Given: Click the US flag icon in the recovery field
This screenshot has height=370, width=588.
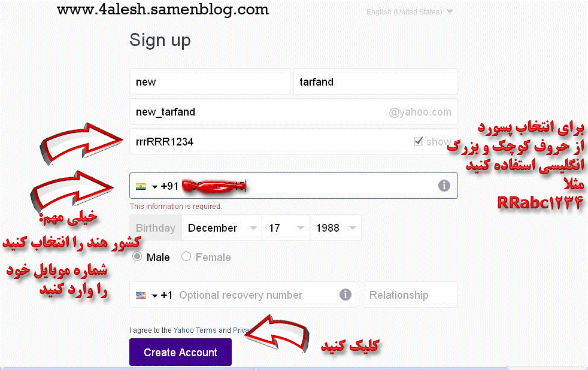Looking at the screenshot, I should tap(141, 295).
